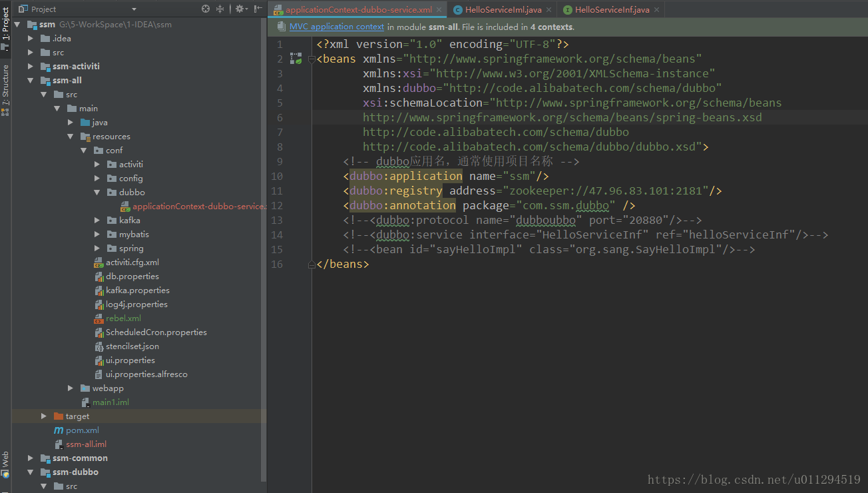Viewport: 868px width, 493px height.
Task: Collapse the main folder under ssm-all
Action: [57, 109]
